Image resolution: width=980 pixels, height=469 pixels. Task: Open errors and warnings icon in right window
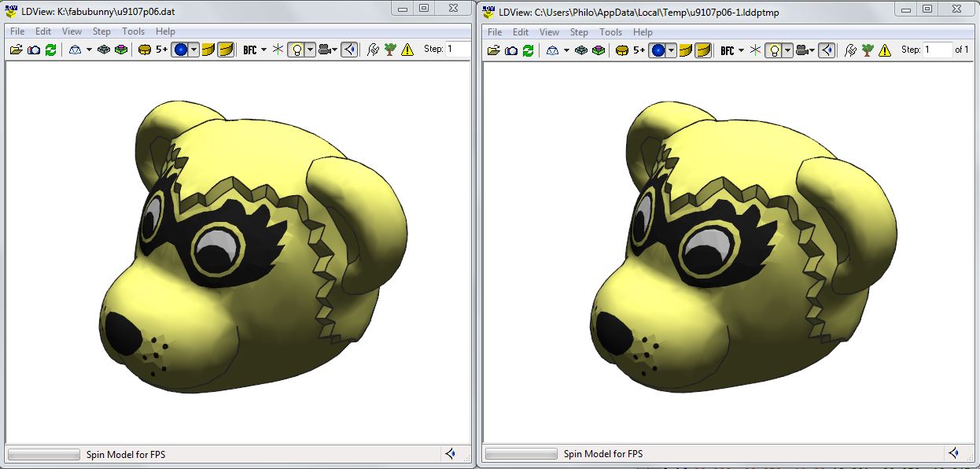tap(885, 50)
